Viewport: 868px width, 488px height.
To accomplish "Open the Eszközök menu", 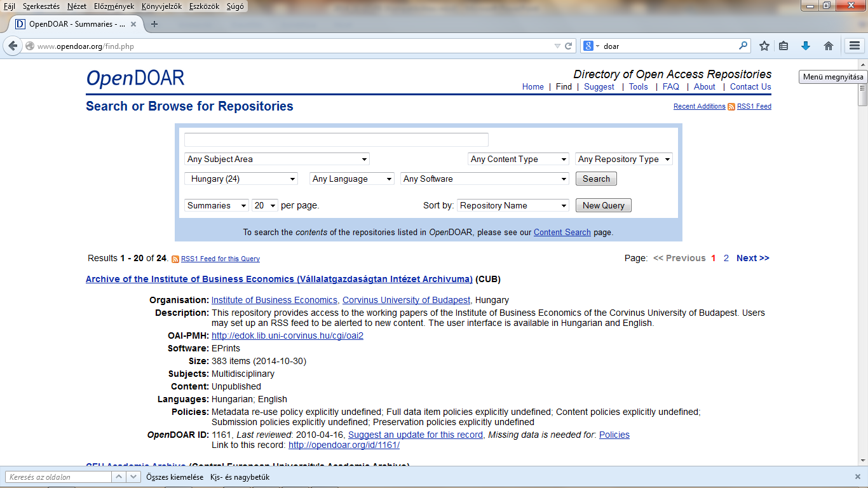I will tap(204, 6).
